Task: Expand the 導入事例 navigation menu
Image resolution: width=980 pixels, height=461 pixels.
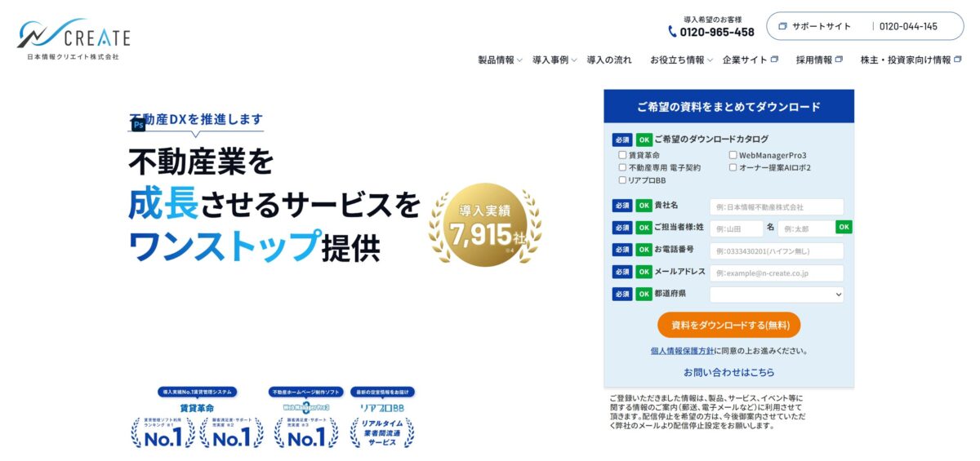Action: tap(555, 60)
